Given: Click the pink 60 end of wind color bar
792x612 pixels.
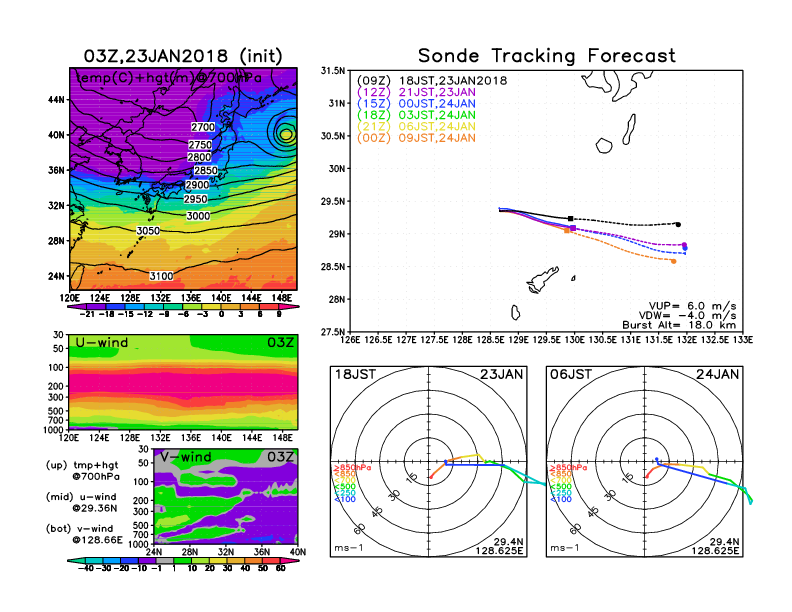Looking at the screenshot, I should (x=291, y=561).
